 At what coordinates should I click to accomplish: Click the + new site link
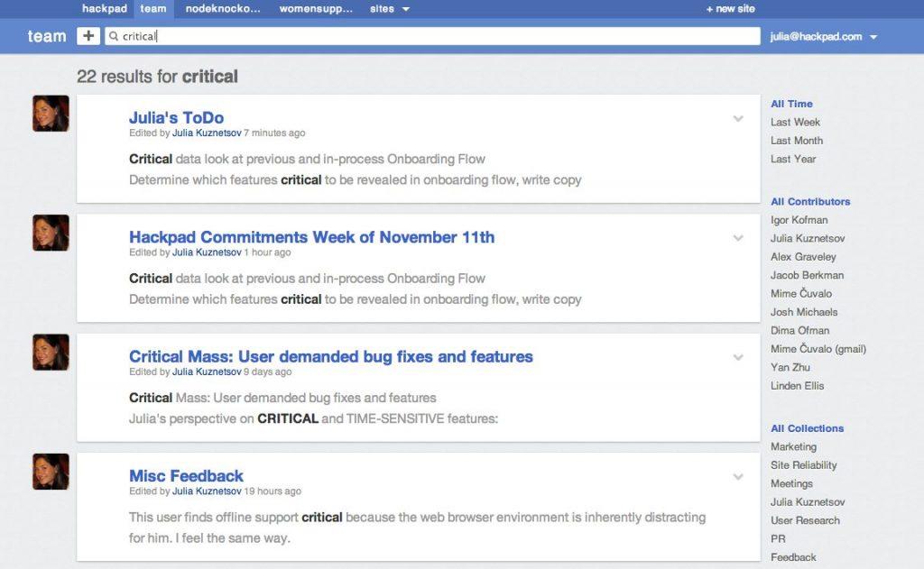731,9
